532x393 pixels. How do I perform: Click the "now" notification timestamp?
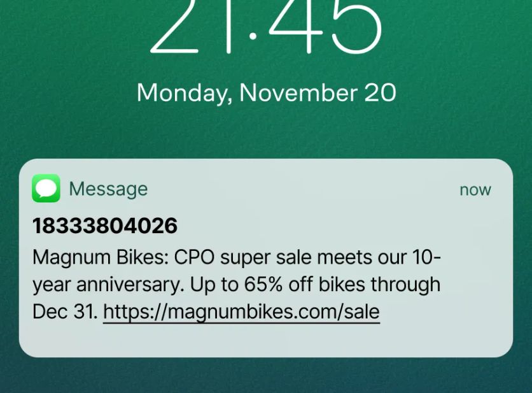tap(475, 190)
